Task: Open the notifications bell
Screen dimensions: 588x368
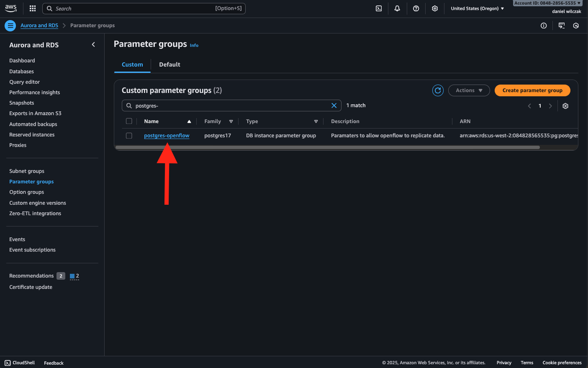Action: [397, 8]
